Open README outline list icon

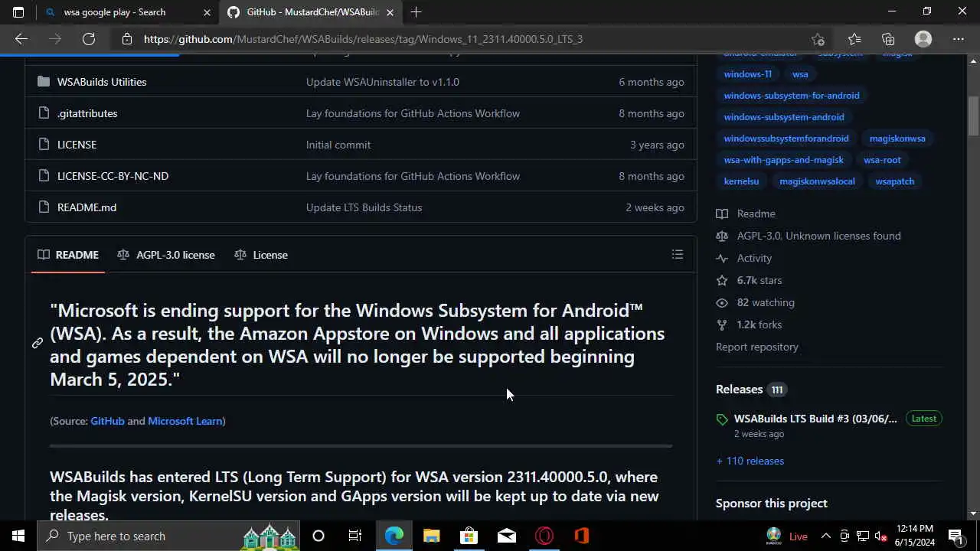coord(678,254)
